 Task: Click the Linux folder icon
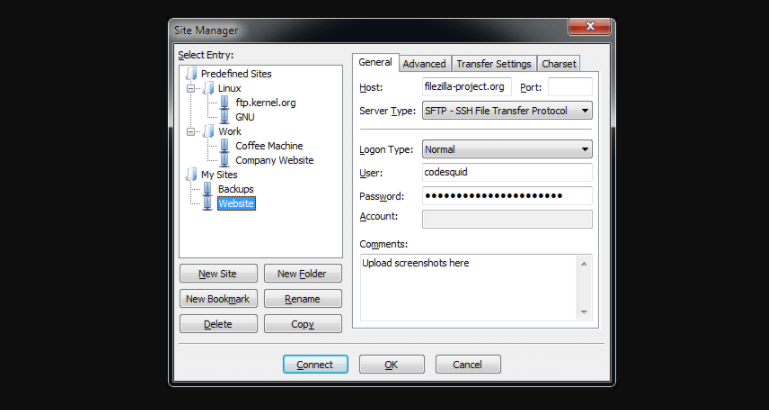pos(208,88)
